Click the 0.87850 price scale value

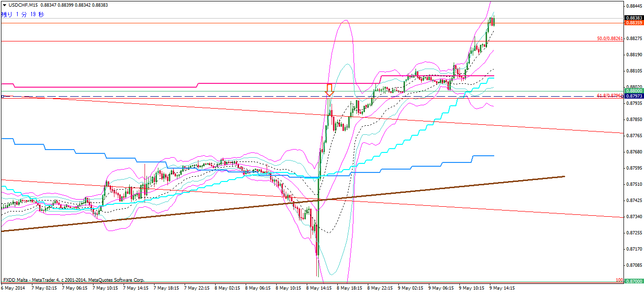634,120
